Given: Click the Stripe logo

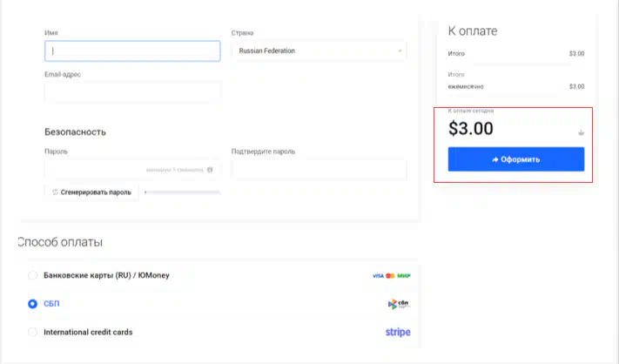Looking at the screenshot, I should [x=398, y=332].
